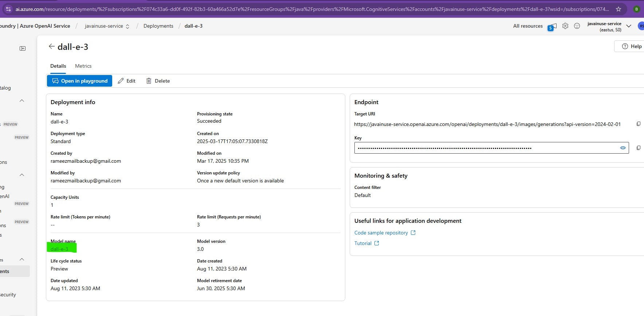The height and width of the screenshot is (316, 644).
Task: Click the browser address bar URL
Action: (x=312, y=9)
